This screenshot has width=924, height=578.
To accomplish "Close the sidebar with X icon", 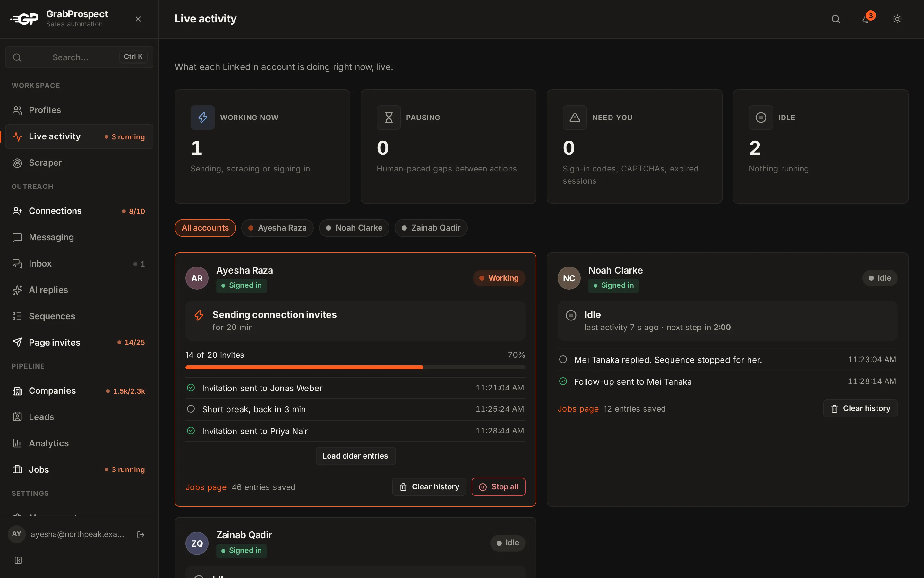I will (x=138, y=19).
